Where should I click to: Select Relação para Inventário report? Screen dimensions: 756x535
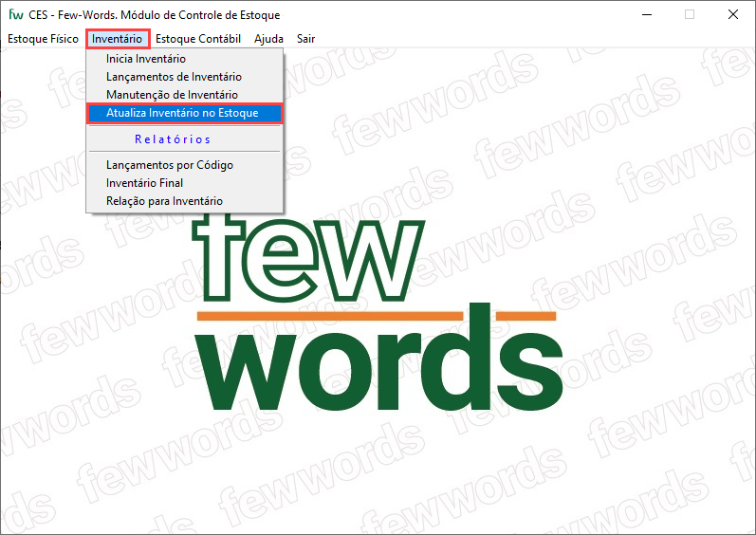pos(185,201)
